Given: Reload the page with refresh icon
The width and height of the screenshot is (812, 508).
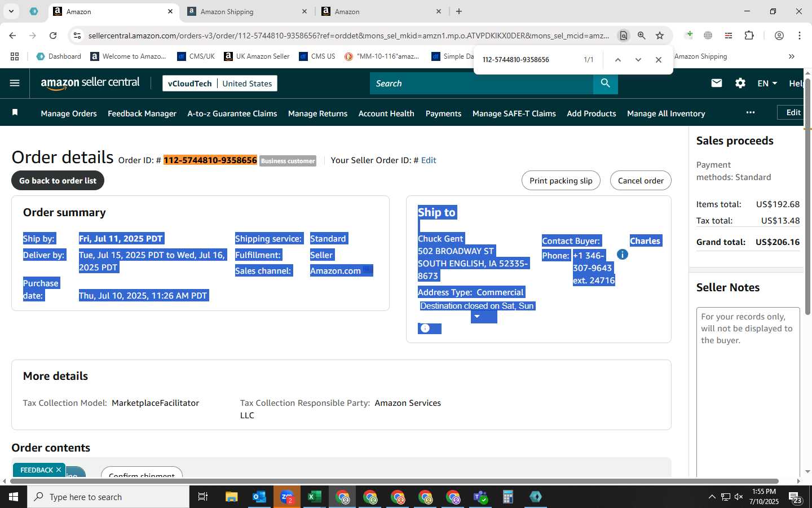Looking at the screenshot, I should click(x=53, y=36).
